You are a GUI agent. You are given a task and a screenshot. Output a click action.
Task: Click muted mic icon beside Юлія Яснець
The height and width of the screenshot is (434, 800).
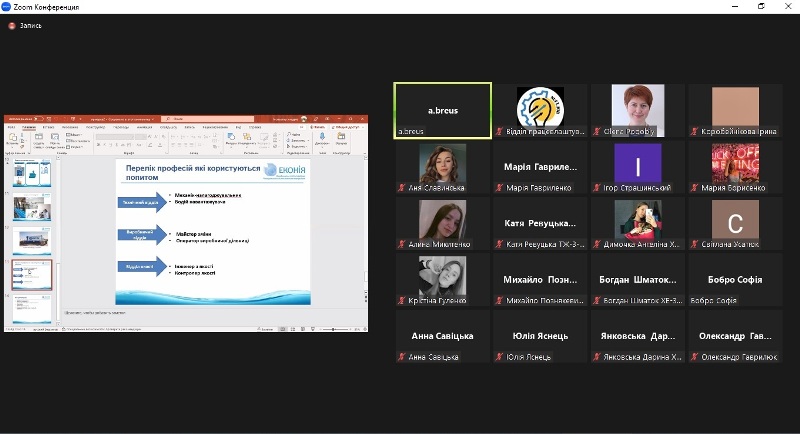coord(500,357)
